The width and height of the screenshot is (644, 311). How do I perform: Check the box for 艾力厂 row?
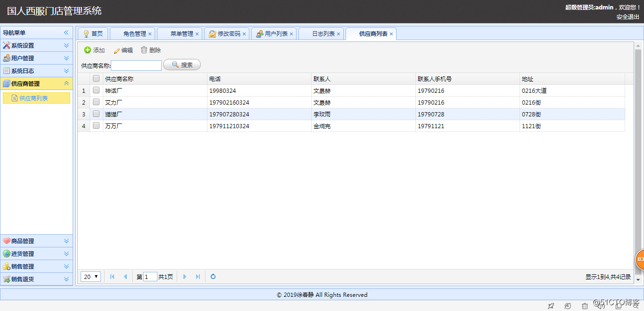click(x=96, y=102)
